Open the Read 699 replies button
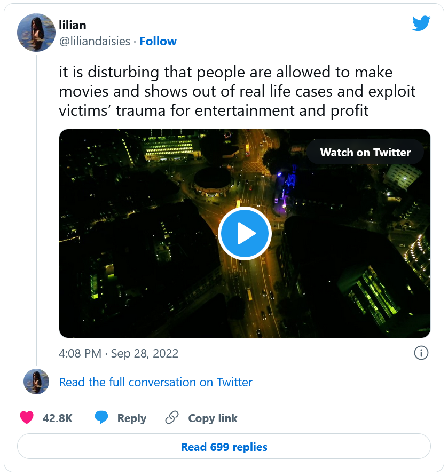This screenshot has width=448, height=476. pos(224,447)
